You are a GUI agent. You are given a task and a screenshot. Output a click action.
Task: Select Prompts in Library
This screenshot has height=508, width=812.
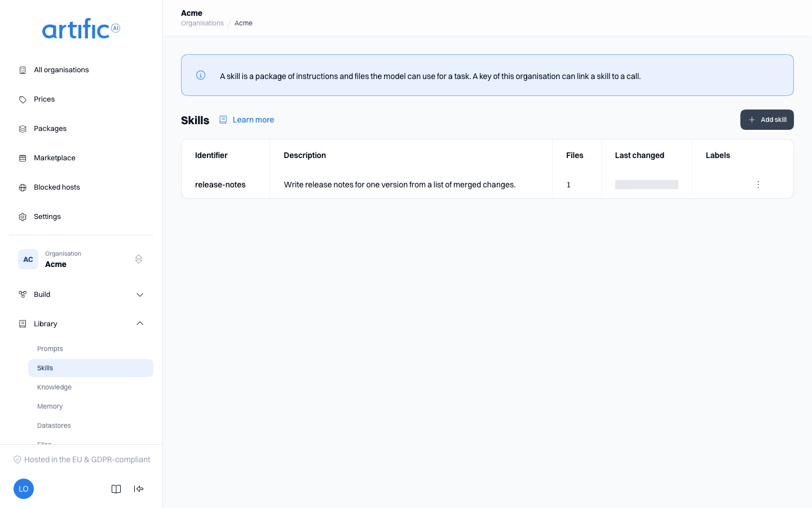[91, 349]
